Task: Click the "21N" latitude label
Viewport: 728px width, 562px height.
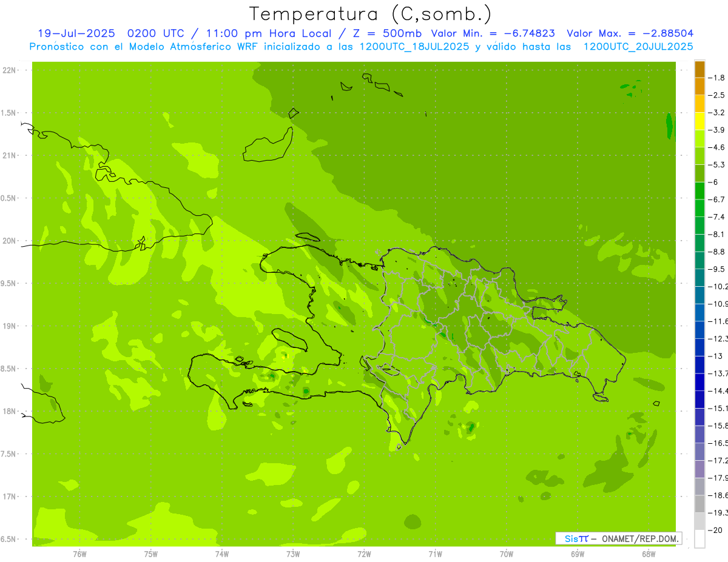Action: pyautogui.click(x=10, y=156)
